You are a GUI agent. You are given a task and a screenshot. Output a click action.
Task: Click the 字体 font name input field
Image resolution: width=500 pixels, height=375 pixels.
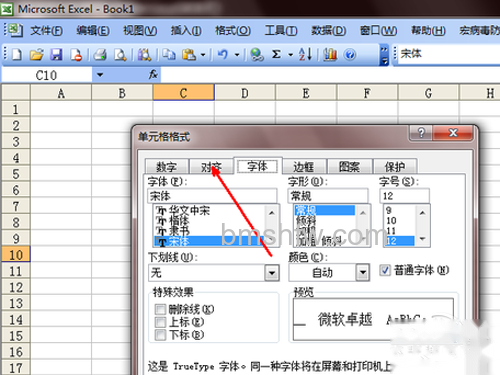pyautogui.click(x=212, y=196)
